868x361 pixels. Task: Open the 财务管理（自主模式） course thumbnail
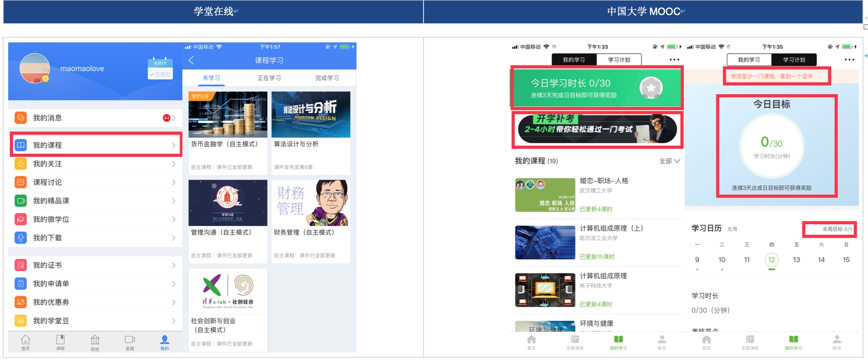point(311,203)
